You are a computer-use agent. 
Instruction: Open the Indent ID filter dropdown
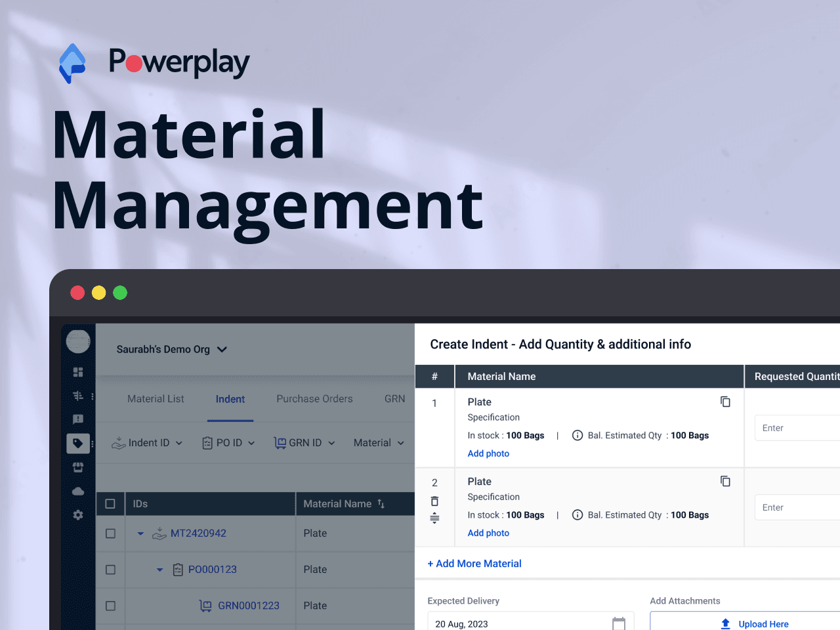(147, 443)
